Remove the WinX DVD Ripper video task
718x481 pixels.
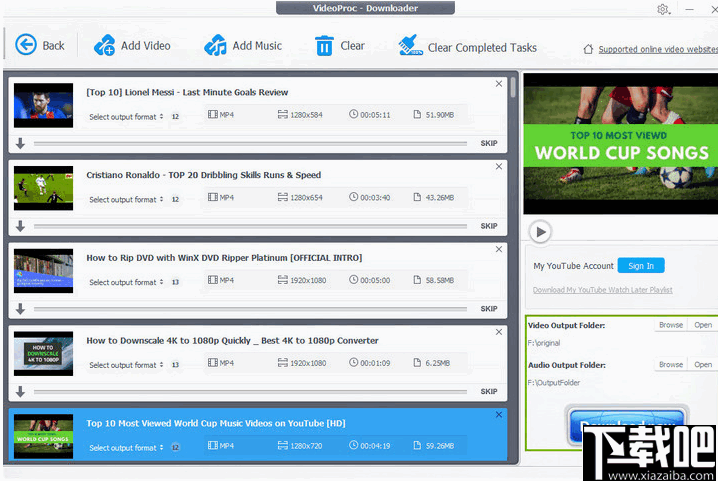click(x=499, y=249)
